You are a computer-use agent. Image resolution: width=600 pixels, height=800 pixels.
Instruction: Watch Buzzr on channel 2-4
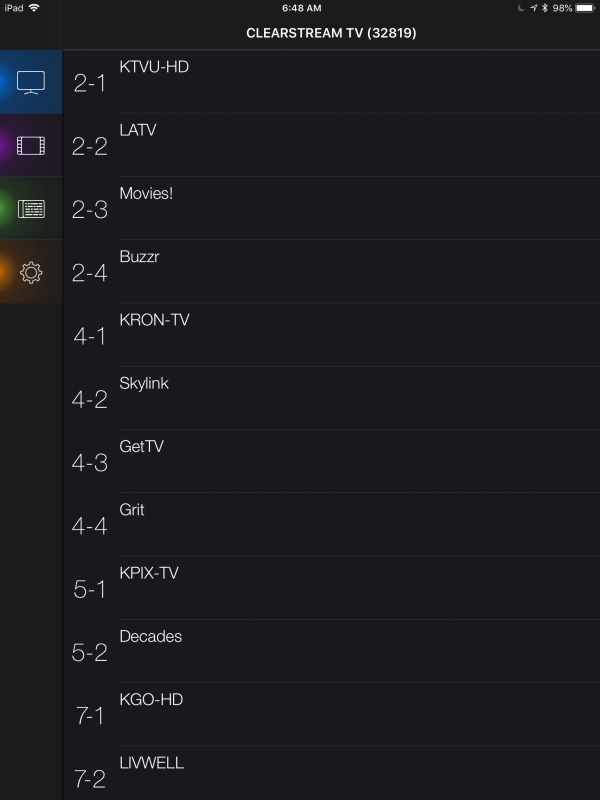pos(330,271)
